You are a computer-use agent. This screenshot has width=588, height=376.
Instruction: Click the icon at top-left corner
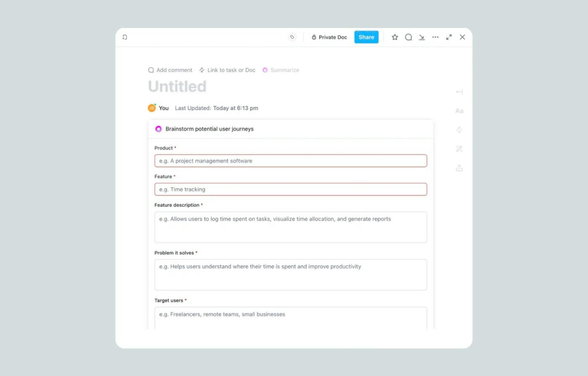point(125,37)
